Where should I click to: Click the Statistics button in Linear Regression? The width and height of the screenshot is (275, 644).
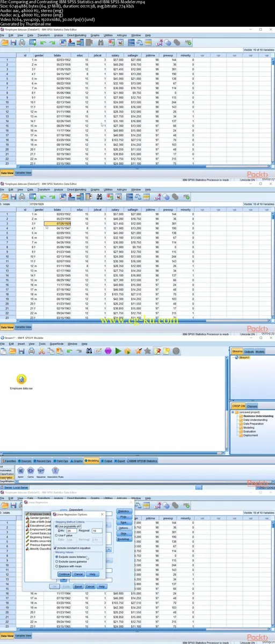124,511
